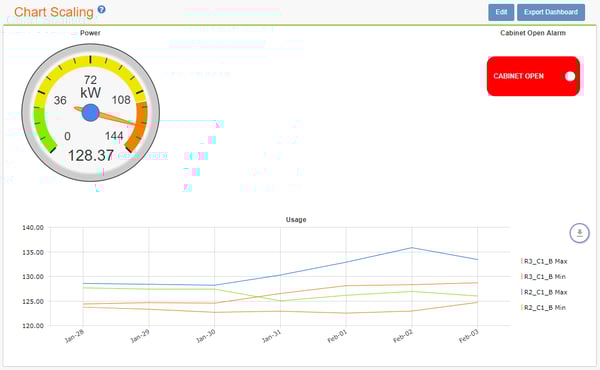The image size is (600, 370).
Task: Click the Feb-01 x-axis label
Action: pos(338,336)
